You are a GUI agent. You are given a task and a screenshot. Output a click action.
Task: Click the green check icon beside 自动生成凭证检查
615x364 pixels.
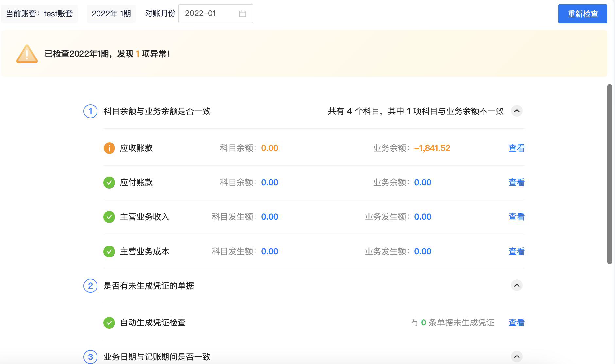pyautogui.click(x=109, y=323)
